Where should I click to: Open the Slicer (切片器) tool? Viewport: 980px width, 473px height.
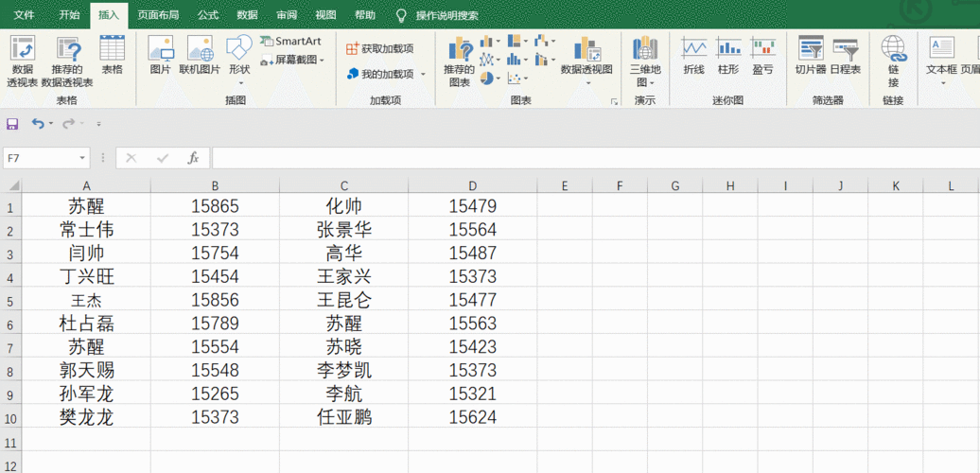[x=811, y=55]
